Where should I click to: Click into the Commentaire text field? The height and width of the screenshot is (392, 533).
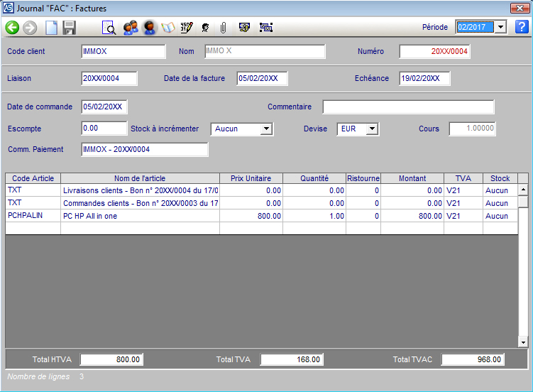point(408,107)
